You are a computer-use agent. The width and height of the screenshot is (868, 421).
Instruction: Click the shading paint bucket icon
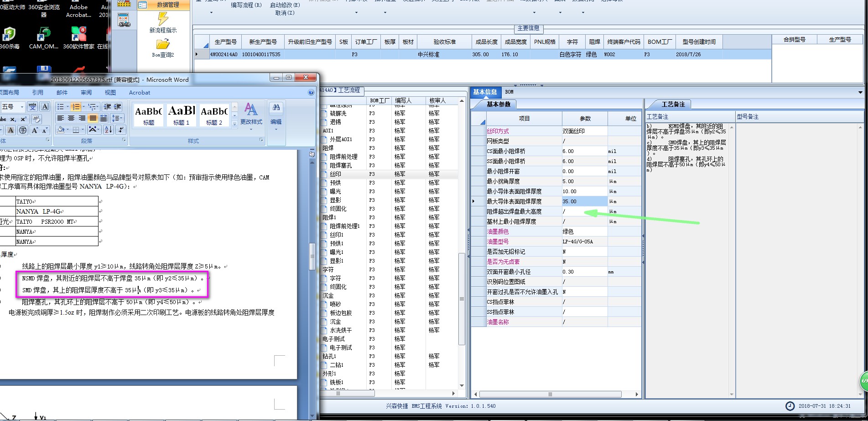coord(61,130)
